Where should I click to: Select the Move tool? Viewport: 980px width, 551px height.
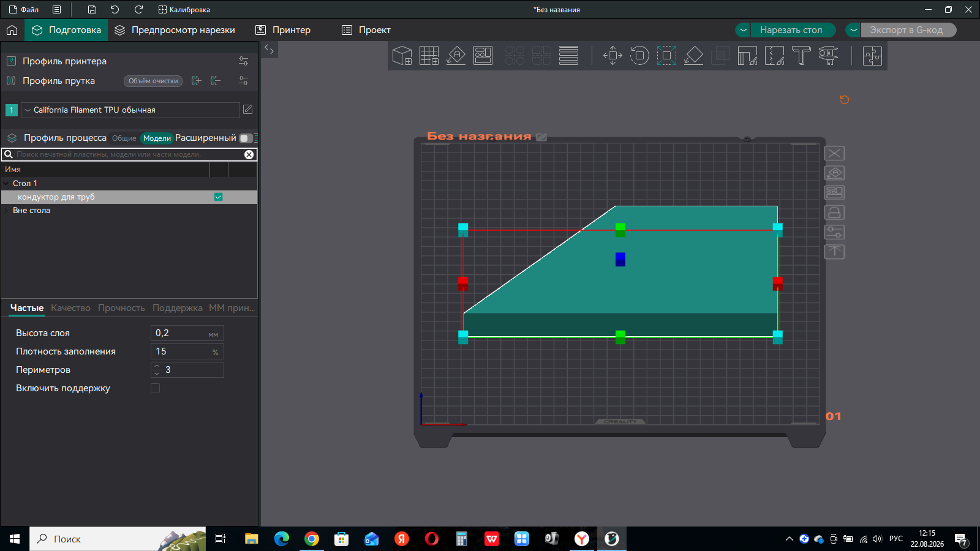612,56
